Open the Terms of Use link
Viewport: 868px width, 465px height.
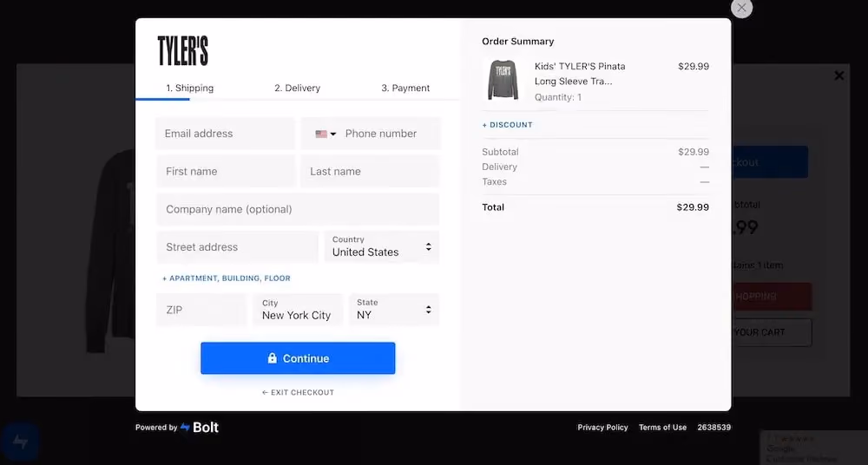point(662,428)
